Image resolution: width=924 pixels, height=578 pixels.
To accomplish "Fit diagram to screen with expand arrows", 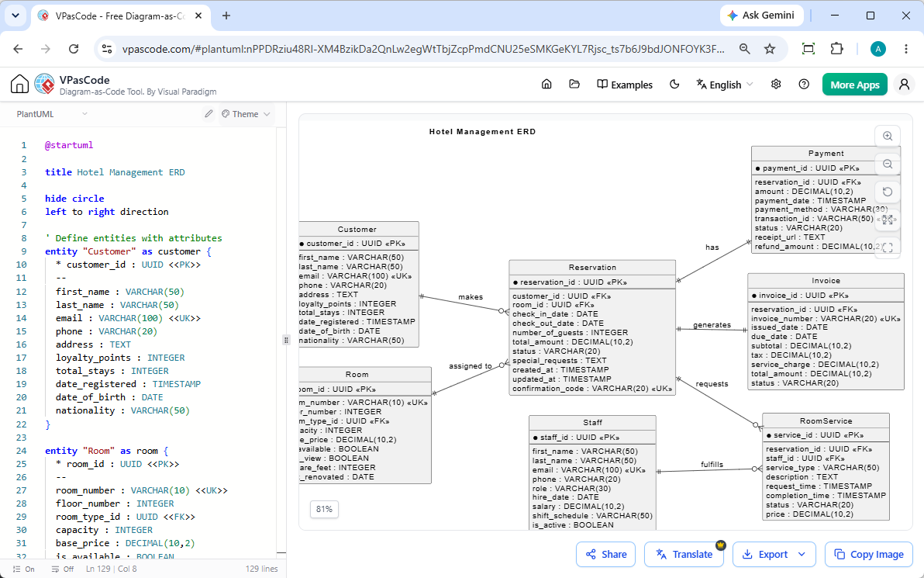I will pyautogui.click(x=888, y=220).
